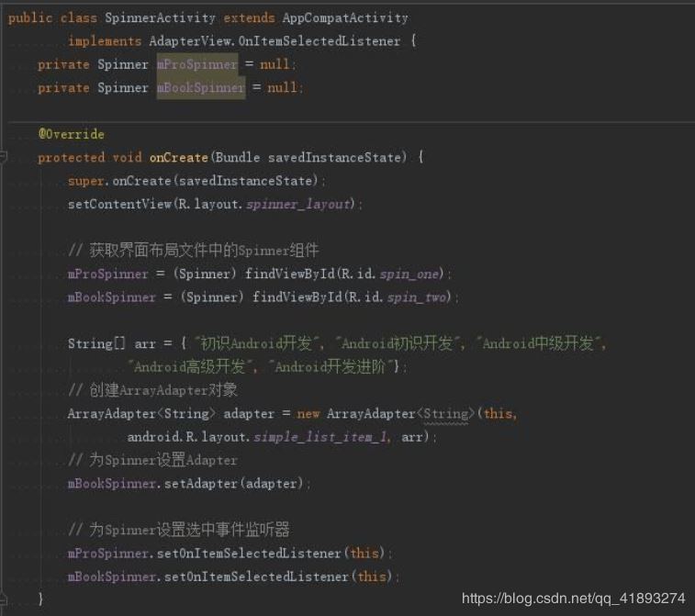Click the "new" keyword before ArrayAdapter
The width and height of the screenshot is (695, 616).
click(x=308, y=413)
